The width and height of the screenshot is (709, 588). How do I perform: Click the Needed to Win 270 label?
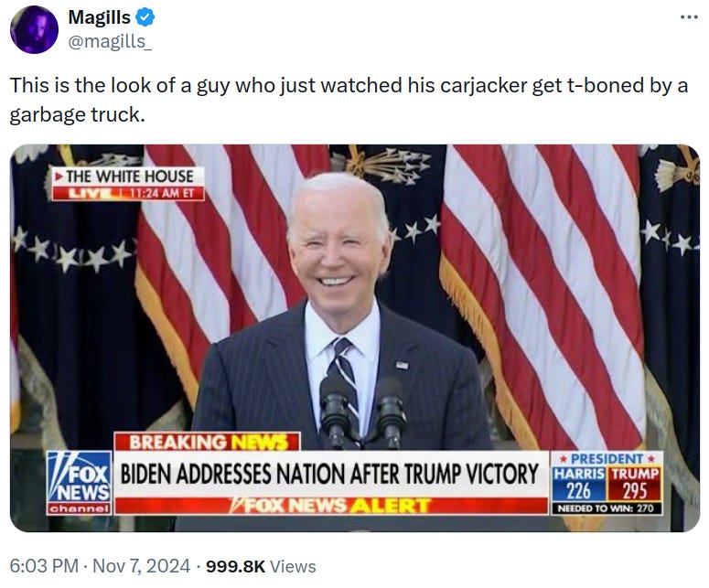(x=607, y=508)
